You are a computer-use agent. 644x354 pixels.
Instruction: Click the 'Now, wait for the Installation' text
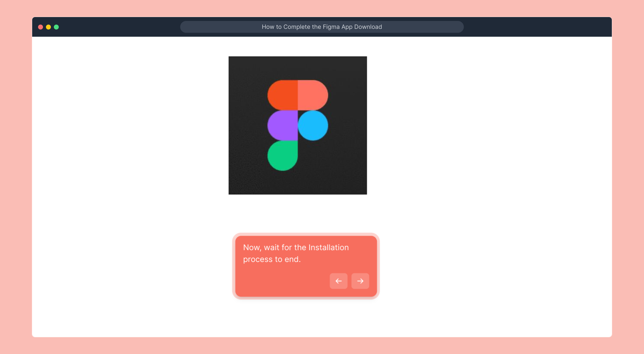tap(295, 247)
